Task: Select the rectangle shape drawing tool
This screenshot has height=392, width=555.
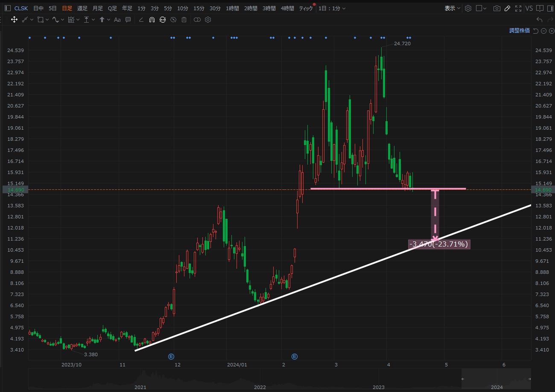Action: (41, 20)
